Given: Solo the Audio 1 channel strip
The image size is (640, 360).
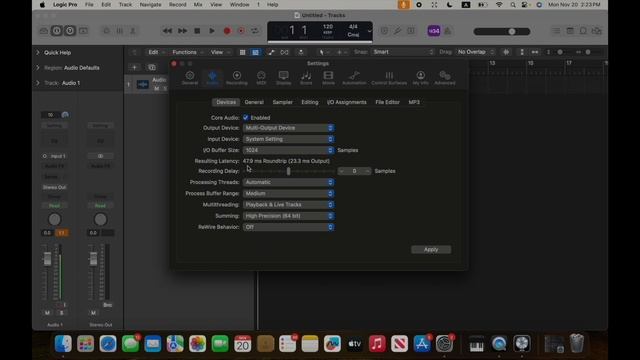Looking at the screenshot, I should coord(62,313).
